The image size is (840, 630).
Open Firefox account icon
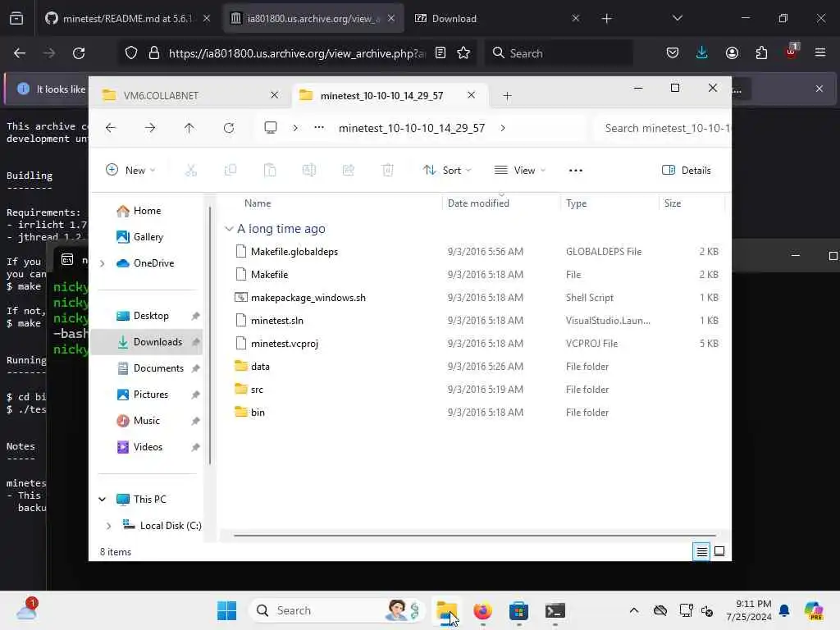pos(732,52)
